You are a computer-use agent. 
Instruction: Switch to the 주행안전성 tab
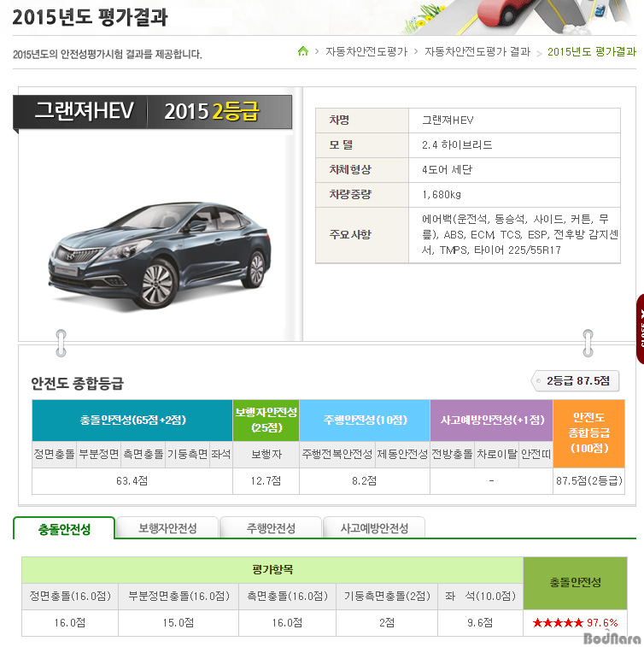point(271,528)
